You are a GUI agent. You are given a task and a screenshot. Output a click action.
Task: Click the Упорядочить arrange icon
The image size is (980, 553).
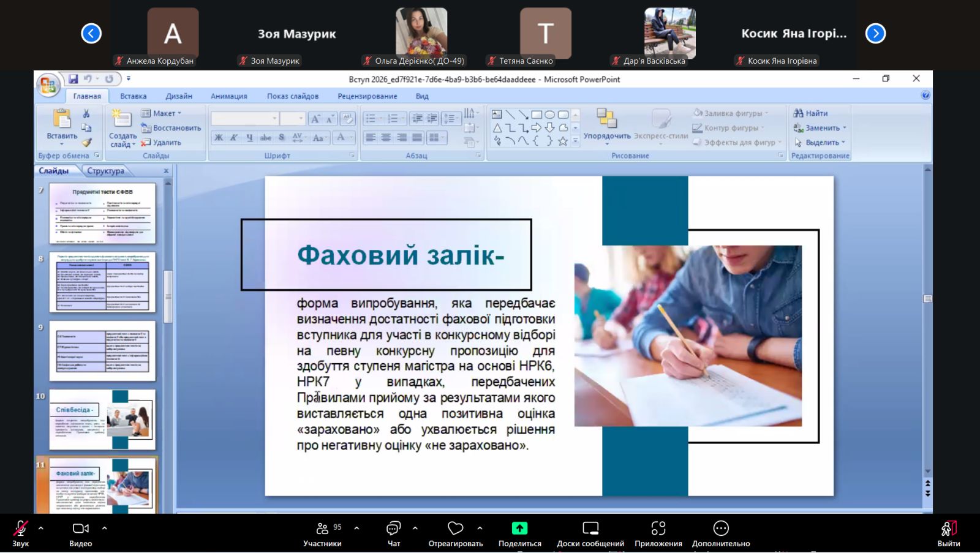606,119
